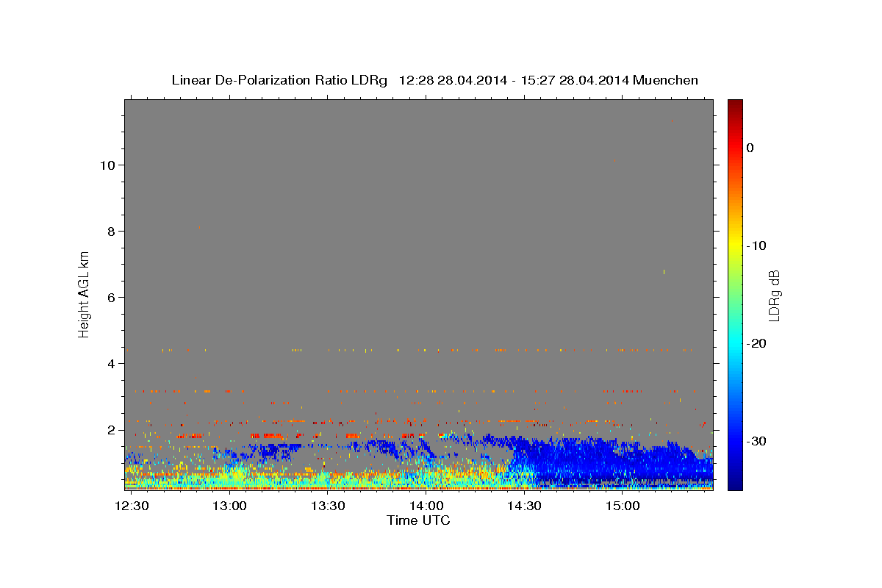Click the colorbar value -10

click(x=756, y=245)
